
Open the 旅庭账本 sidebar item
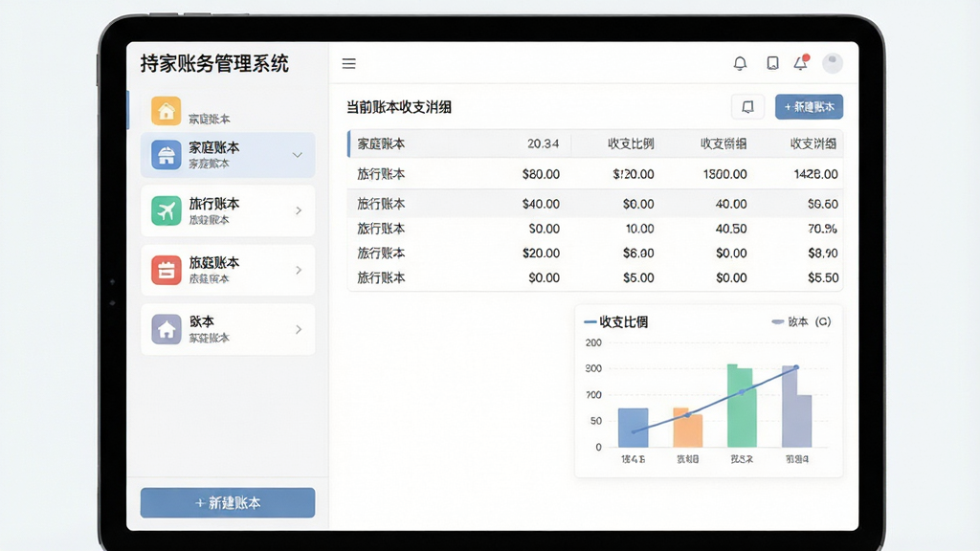(x=228, y=270)
